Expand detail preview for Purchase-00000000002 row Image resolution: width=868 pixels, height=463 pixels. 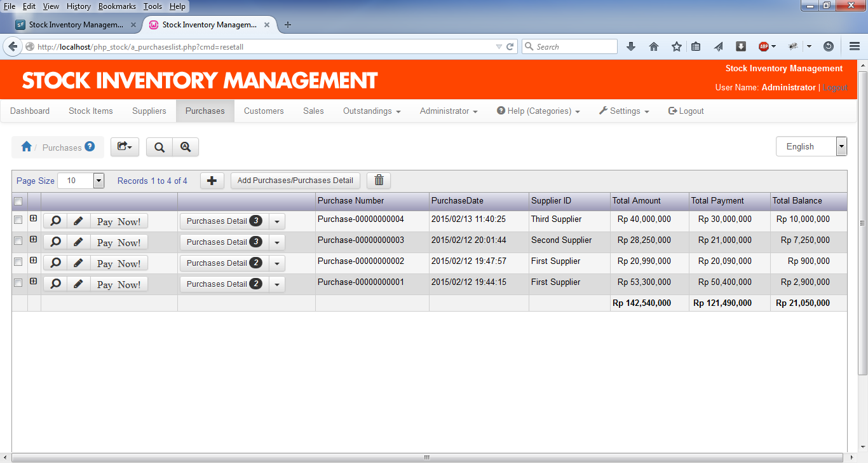pyautogui.click(x=34, y=261)
